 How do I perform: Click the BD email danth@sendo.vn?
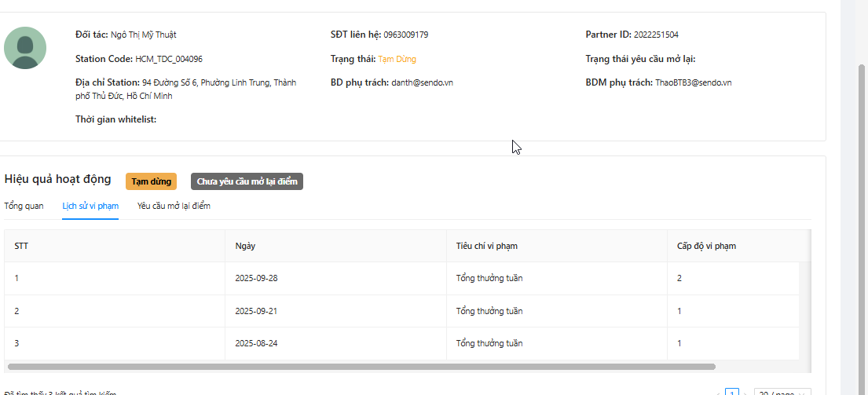click(422, 82)
